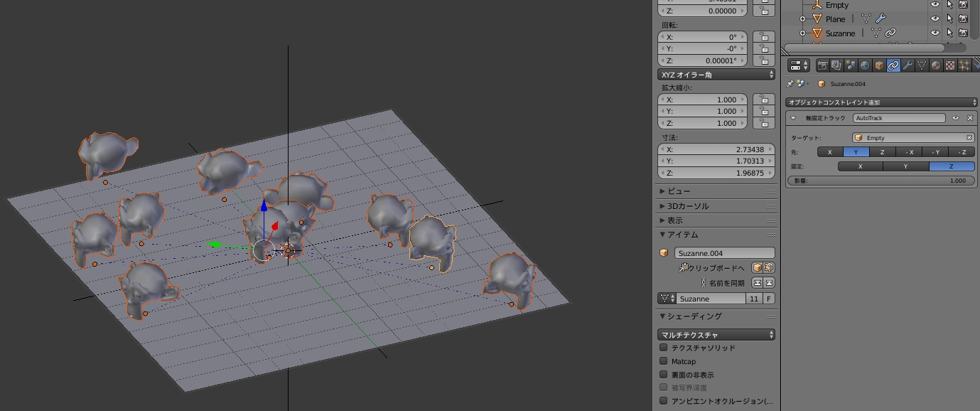
Task: Click the mesh data icon on Plane row
Action: coord(866,18)
